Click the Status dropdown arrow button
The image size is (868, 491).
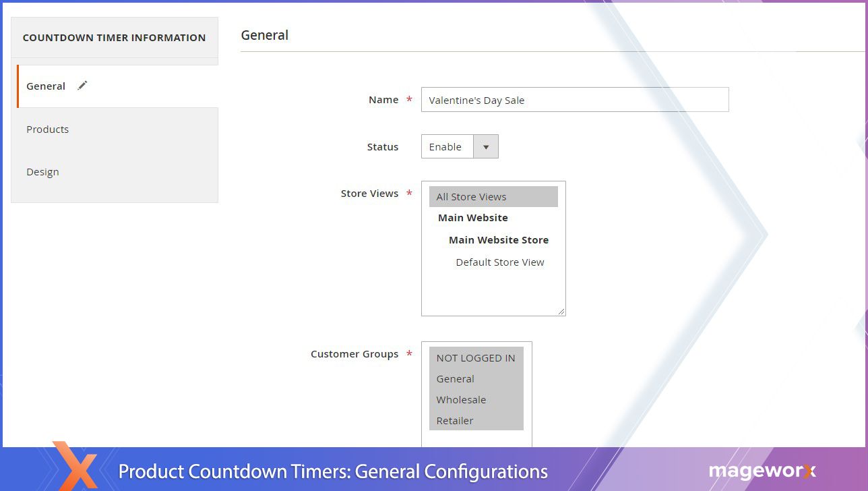[486, 146]
